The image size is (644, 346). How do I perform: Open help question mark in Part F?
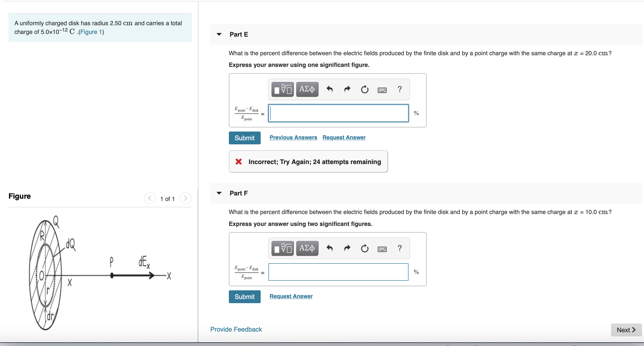(400, 248)
